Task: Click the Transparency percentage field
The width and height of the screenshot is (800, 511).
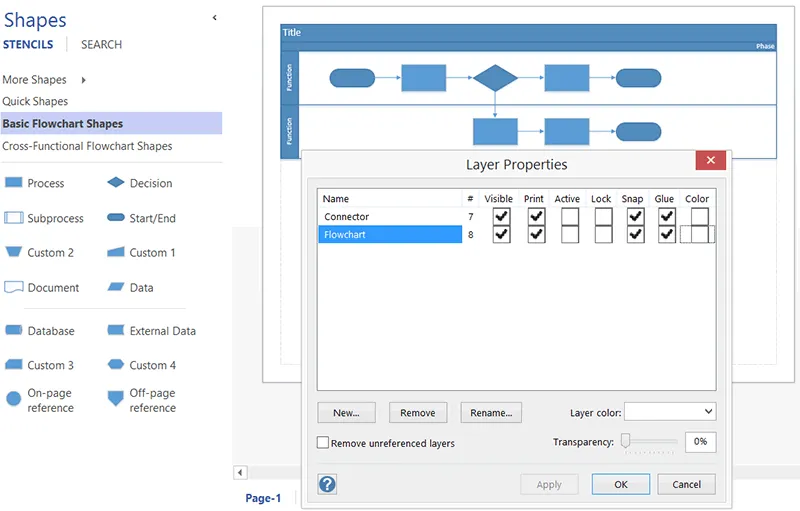Action: pos(701,442)
